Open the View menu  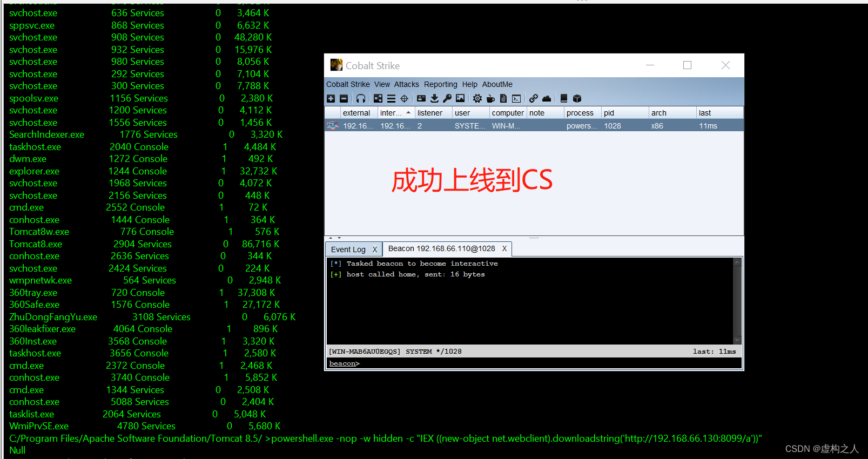tap(382, 84)
